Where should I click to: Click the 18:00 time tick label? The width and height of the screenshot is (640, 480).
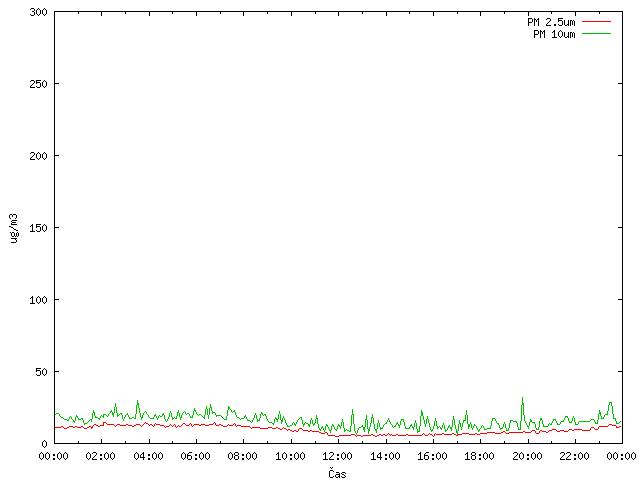point(480,456)
